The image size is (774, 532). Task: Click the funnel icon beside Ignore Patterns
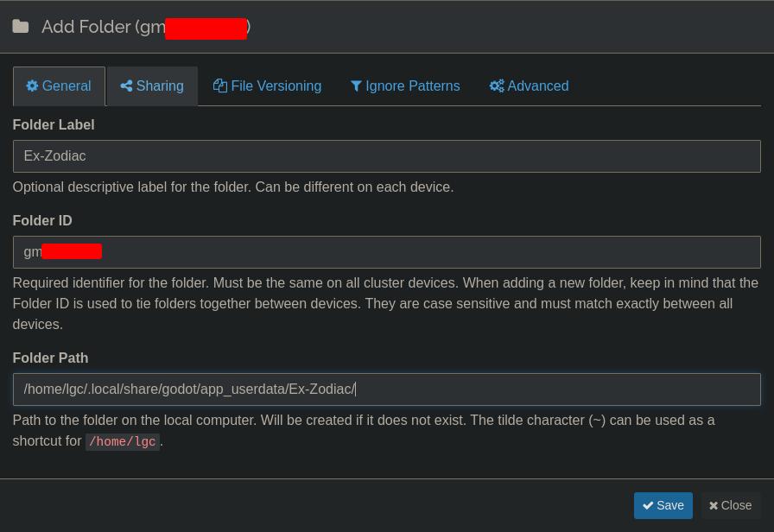[355, 86]
